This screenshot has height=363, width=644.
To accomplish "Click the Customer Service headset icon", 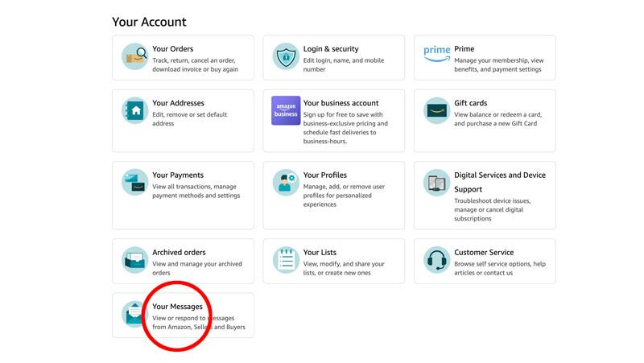I will coord(436,260).
